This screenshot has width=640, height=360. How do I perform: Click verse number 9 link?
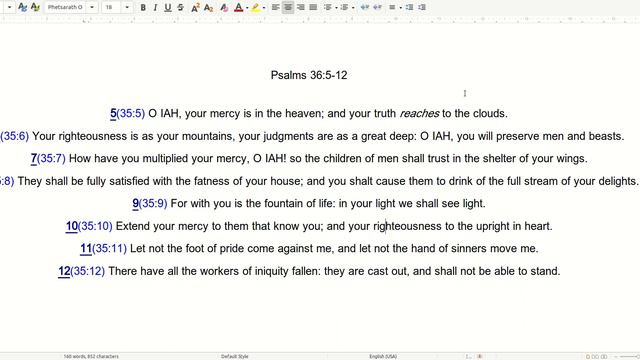(x=136, y=203)
